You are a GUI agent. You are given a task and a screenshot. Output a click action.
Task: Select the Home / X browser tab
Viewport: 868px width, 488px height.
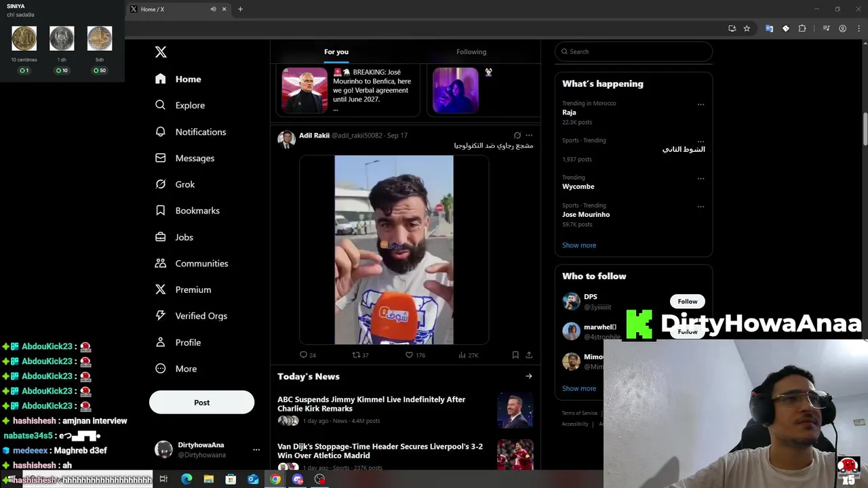tap(178, 9)
